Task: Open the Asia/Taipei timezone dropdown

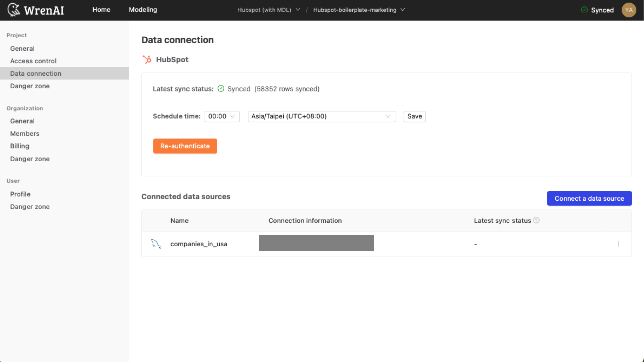Action: point(322,116)
